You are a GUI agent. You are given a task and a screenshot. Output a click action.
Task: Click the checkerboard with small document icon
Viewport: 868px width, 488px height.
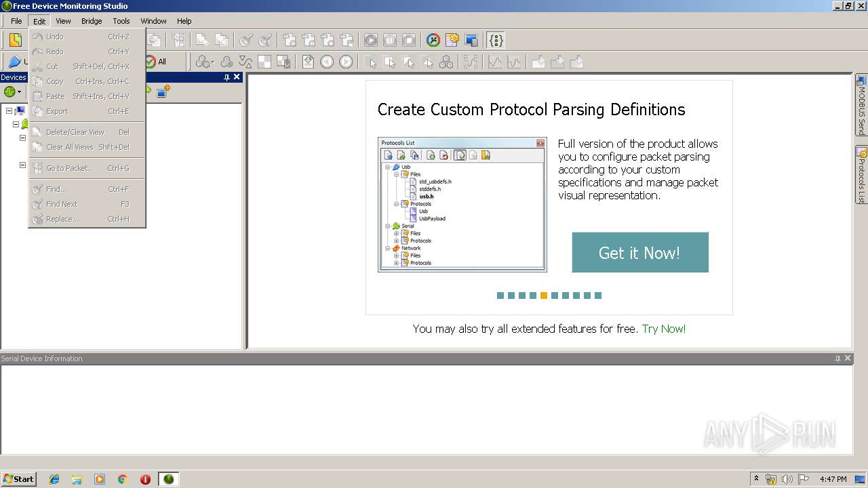(x=283, y=62)
